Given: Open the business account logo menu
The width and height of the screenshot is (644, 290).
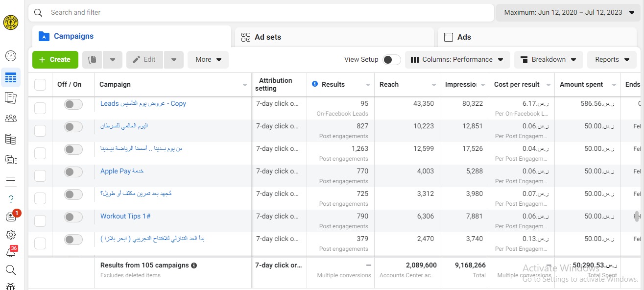Looking at the screenshot, I should pyautogui.click(x=10, y=22).
